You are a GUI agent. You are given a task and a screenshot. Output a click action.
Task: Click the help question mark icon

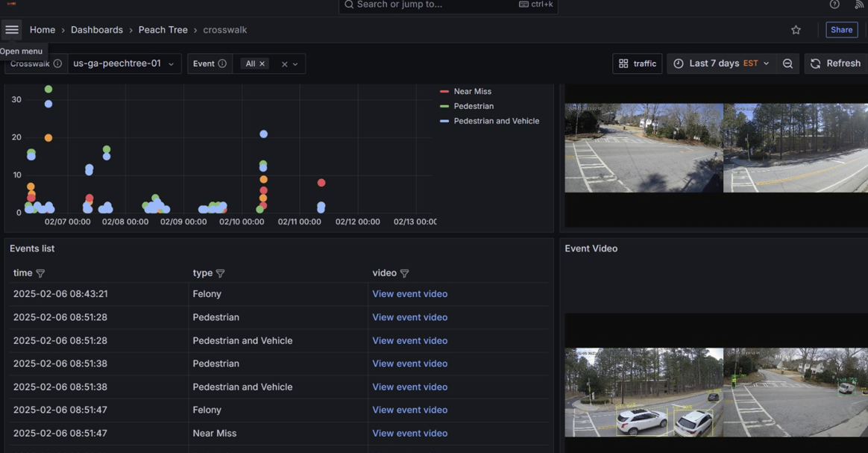[834, 4]
